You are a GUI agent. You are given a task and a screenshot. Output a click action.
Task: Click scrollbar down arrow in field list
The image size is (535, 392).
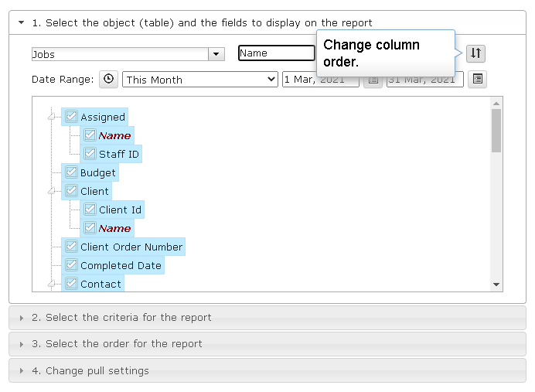[x=496, y=285]
